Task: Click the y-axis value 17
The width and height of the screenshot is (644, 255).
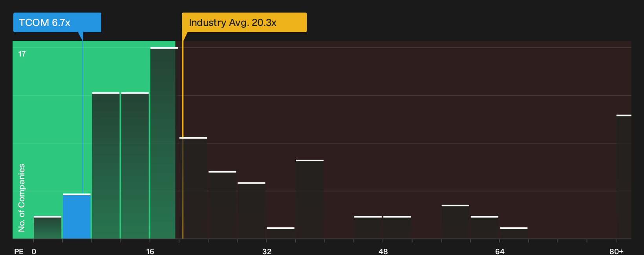Action: coord(22,54)
